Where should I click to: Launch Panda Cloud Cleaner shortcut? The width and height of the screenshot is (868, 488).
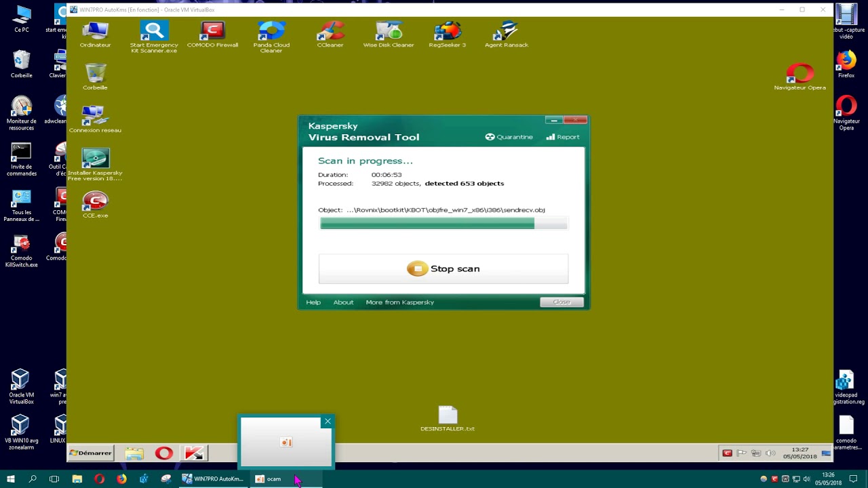click(x=271, y=37)
